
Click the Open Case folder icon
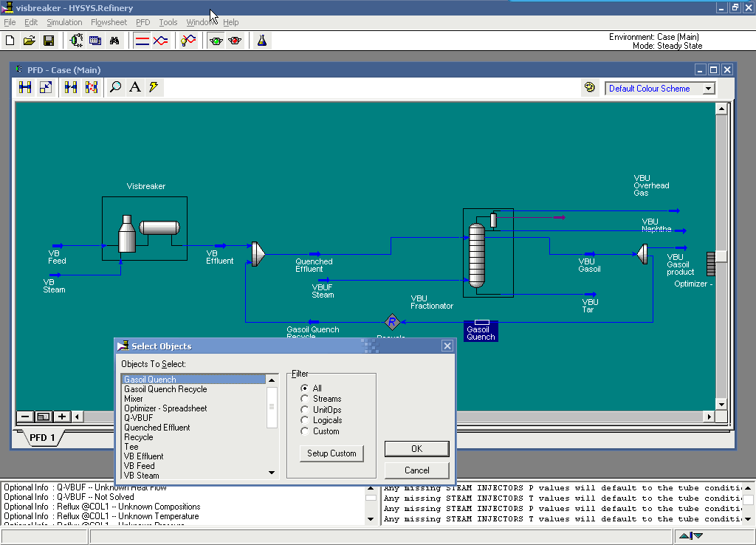click(29, 41)
